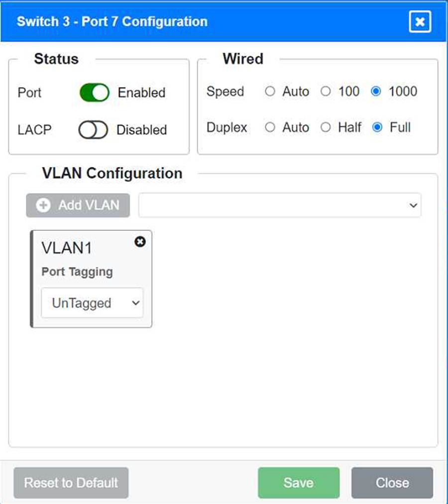Set Duplex to Full
Screen dimensions: 448x504
(377, 127)
